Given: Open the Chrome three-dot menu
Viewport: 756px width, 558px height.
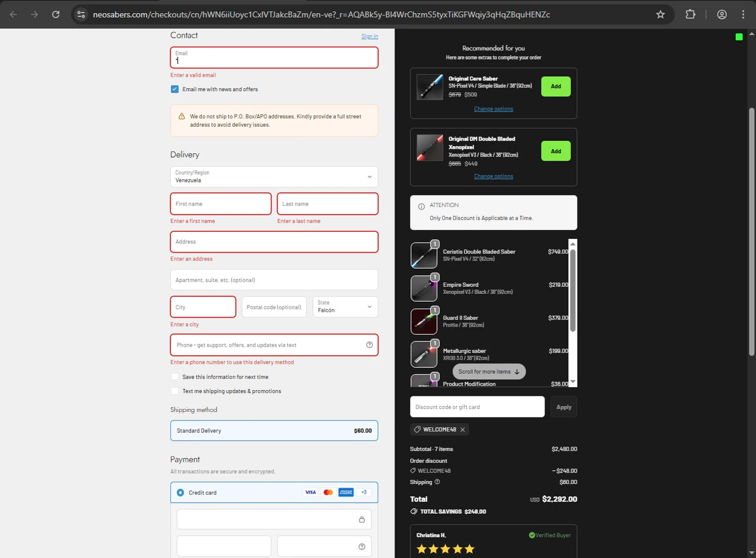Looking at the screenshot, I should click(743, 15).
